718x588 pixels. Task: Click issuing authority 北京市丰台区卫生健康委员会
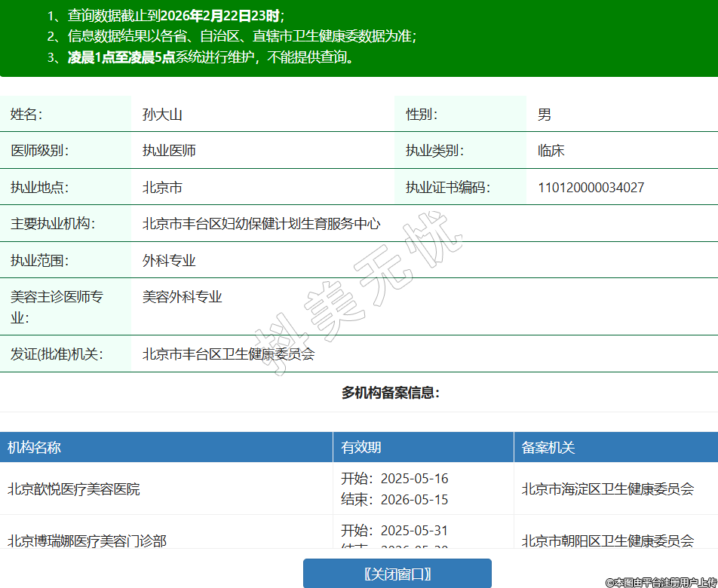click(228, 354)
